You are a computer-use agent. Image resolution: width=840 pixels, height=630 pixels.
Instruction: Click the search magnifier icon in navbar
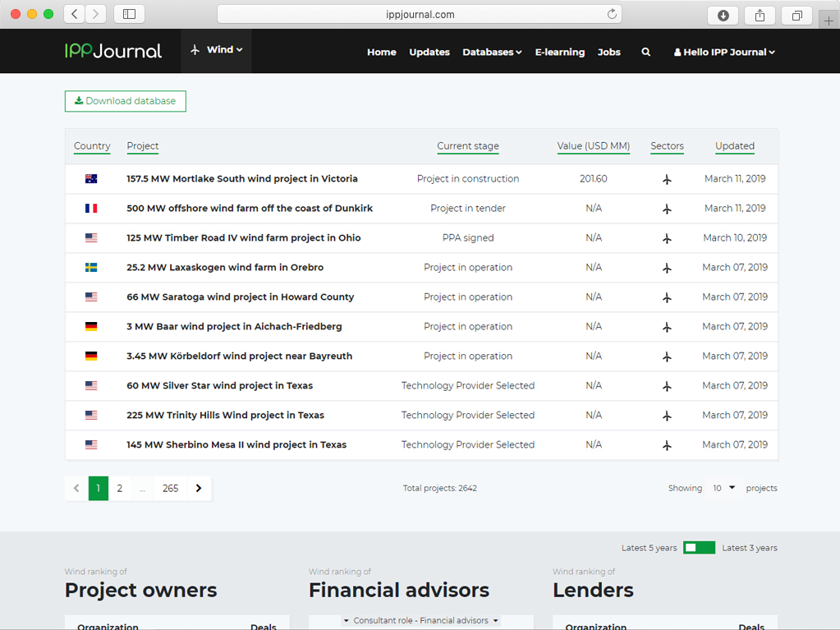pyautogui.click(x=646, y=52)
